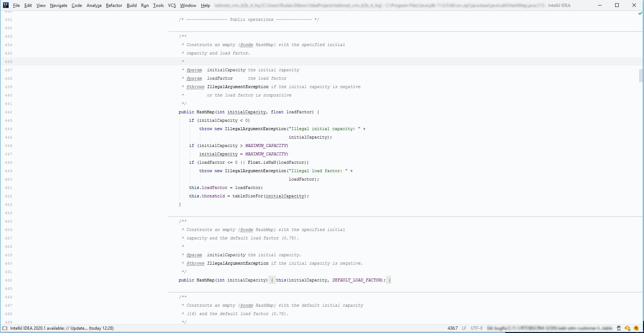Click 'Float.isNaN' call on line 448
644x333 pixels.
pyautogui.click(x=262, y=162)
